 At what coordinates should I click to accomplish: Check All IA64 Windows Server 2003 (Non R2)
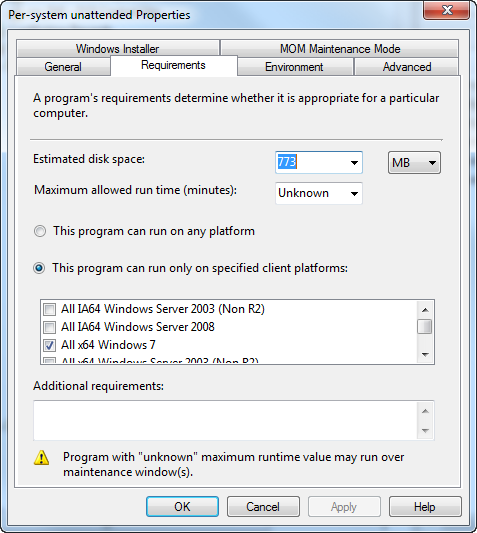[x=50, y=309]
